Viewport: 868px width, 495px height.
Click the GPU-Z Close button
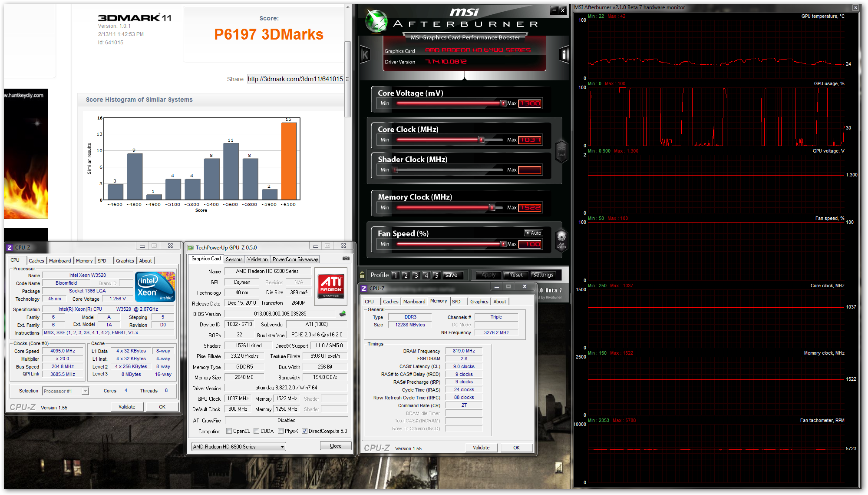(x=336, y=446)
